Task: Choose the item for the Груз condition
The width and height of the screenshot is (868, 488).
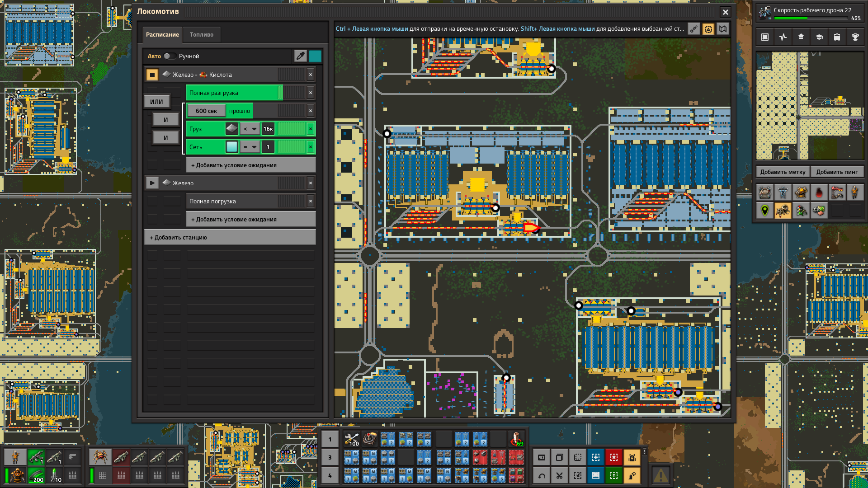Action: pos(231,129)
